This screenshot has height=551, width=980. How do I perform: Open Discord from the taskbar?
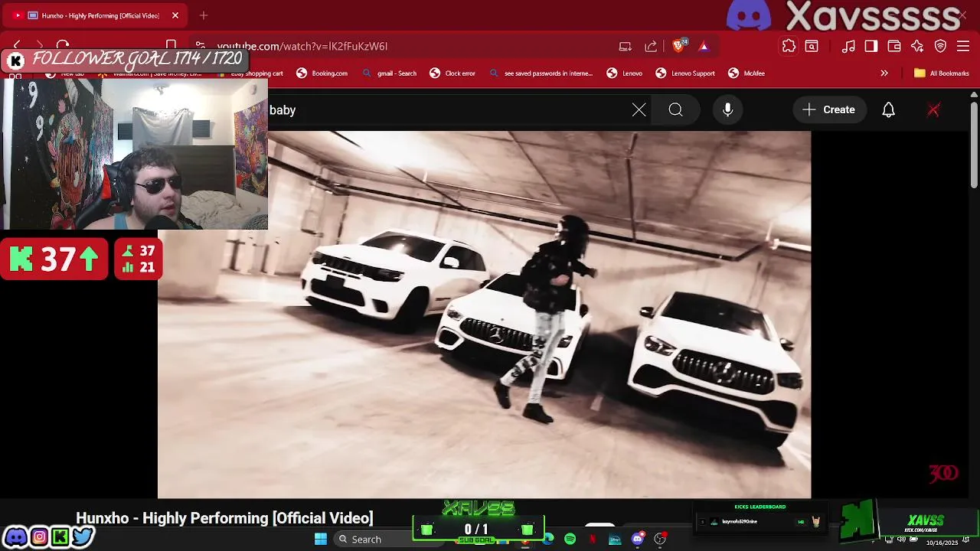[x=638, y=540]
